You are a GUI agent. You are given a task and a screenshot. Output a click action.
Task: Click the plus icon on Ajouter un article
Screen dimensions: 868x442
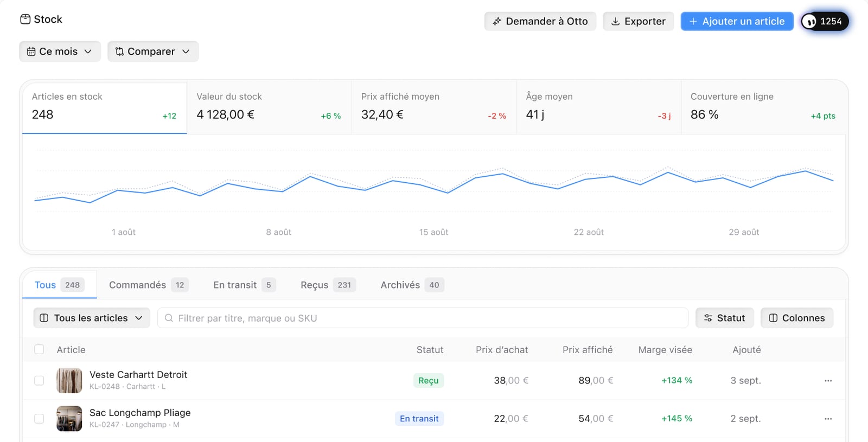693,22
